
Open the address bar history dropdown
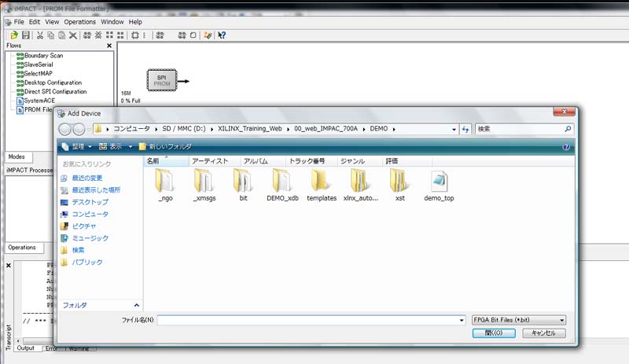(454, 129)
